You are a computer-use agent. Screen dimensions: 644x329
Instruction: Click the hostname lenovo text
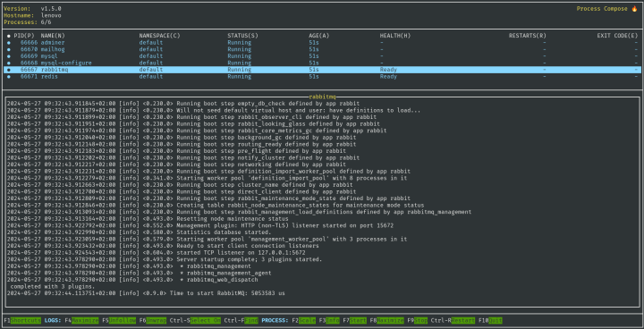51,15
